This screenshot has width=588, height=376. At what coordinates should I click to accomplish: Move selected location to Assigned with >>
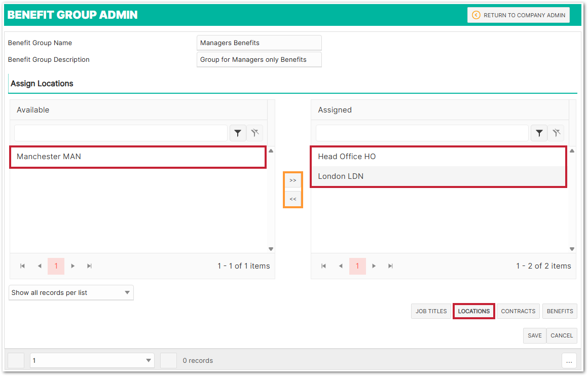tap(292, 180)
